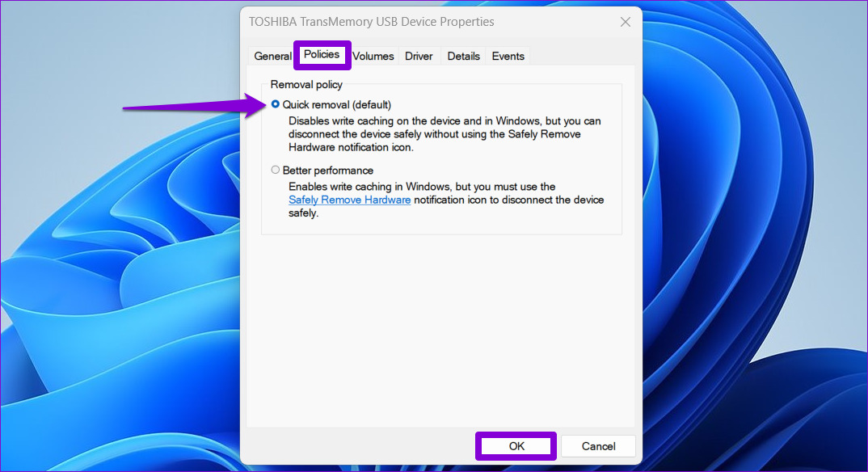868x472 pixels.
Task: Dismiss the dialog using Cancel
Action: [x=598, y=445]
